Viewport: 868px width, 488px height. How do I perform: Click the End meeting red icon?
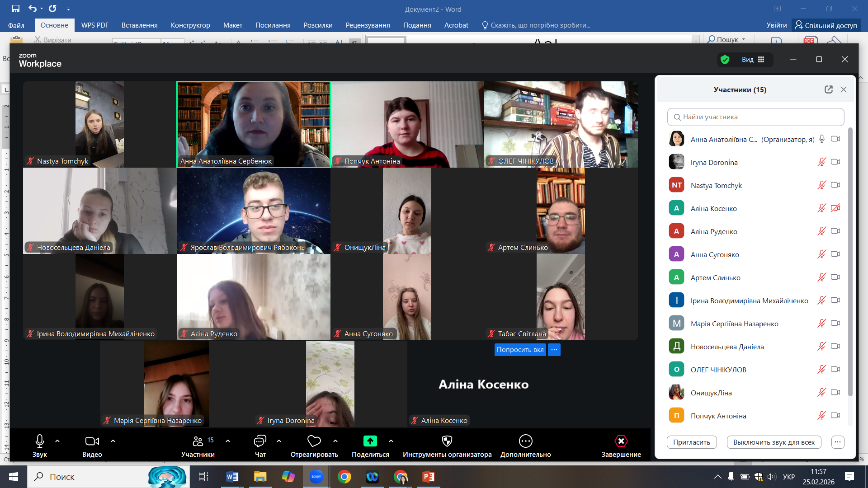[621, 441]
